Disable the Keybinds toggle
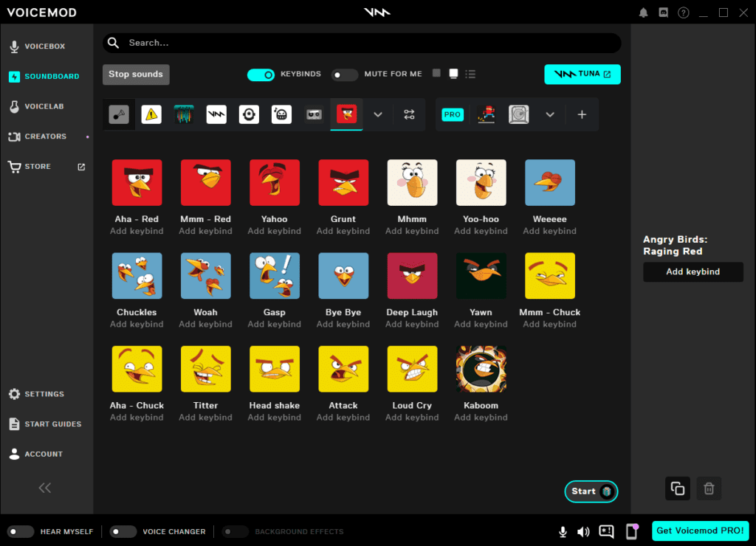Screen dimensions: 756x546 tap(261, 75)
